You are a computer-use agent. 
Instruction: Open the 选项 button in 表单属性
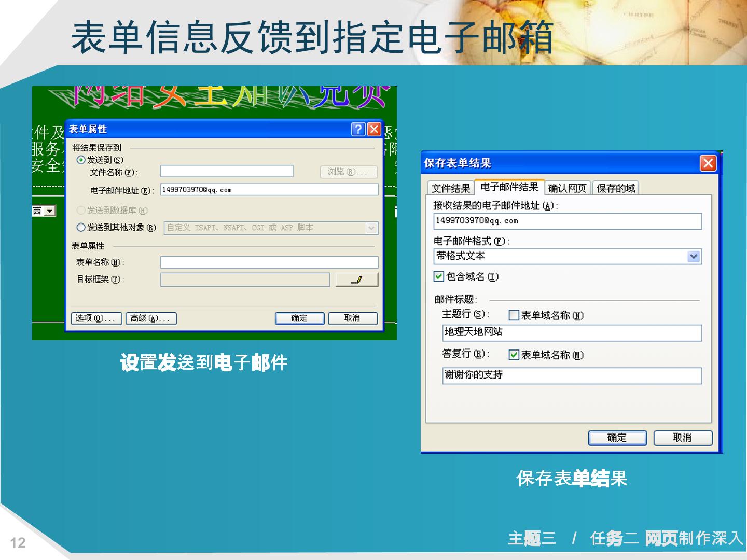tap(96, 318)
